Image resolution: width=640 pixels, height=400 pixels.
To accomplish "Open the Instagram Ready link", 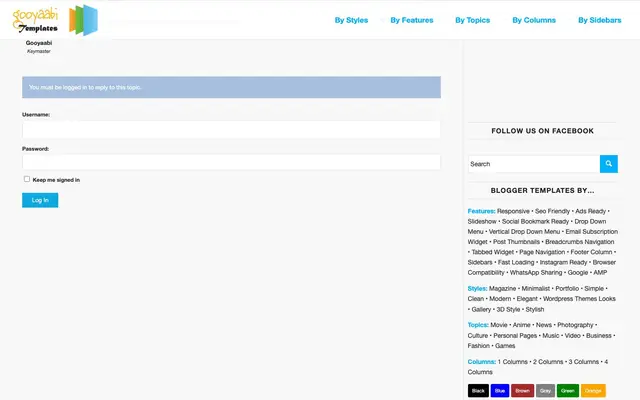I will click(x=563, y=262).
